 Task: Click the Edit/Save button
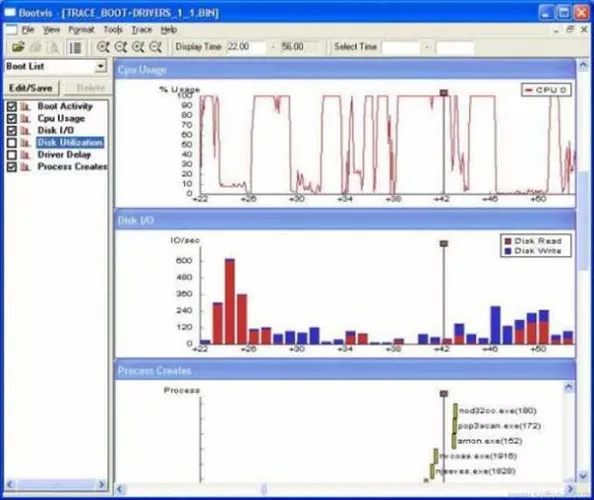click(31, 88)
